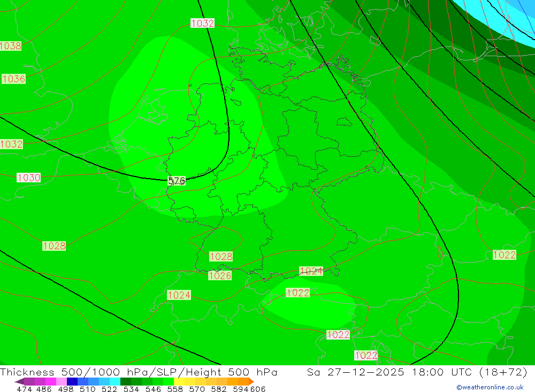Viewport: 535px width, 392px height.
Task: Click the 1026 isobar label
Action: point(220,275)
